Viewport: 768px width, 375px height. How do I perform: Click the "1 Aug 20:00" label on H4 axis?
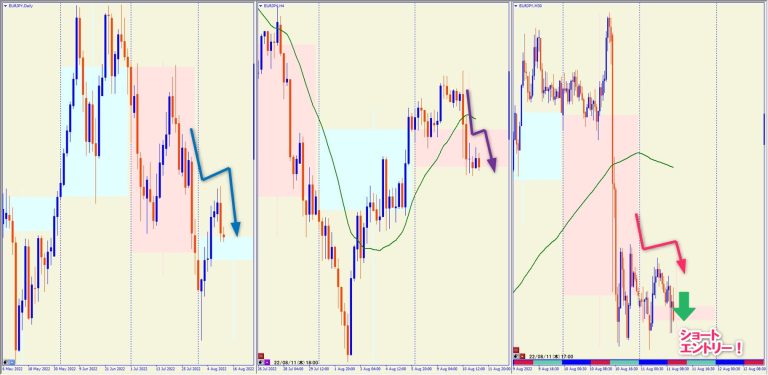click(x=345, y=368)
